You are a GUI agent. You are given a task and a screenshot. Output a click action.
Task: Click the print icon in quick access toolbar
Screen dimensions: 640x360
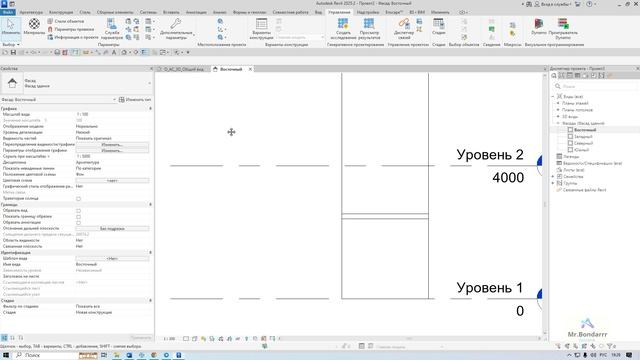pyautogui.click(x=57, y=52)
